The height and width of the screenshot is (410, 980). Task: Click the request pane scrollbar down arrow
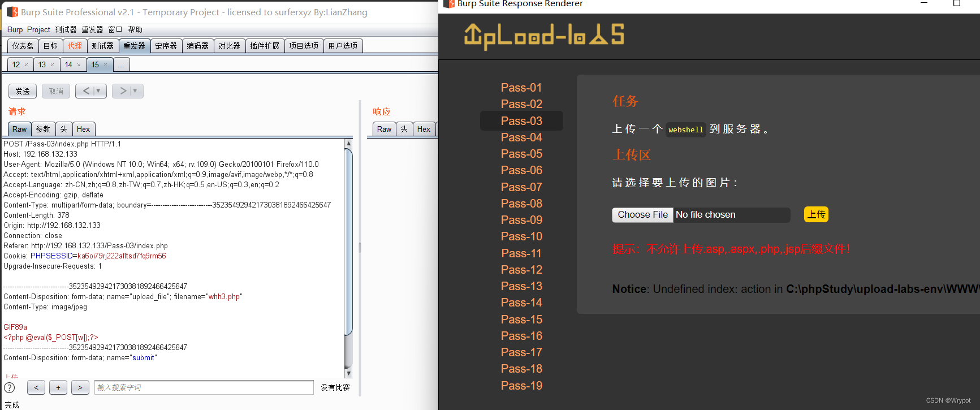pyautogui.click(x=348, y=373)
